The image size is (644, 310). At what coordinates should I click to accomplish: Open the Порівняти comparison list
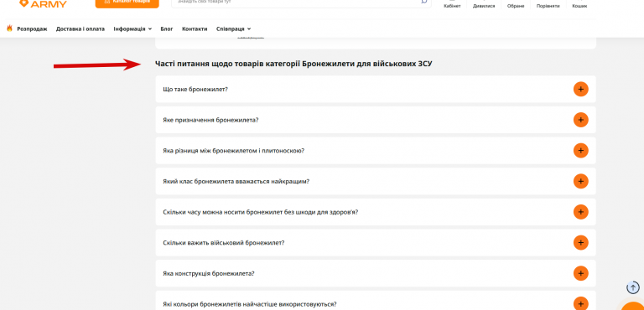click(548, 5)
